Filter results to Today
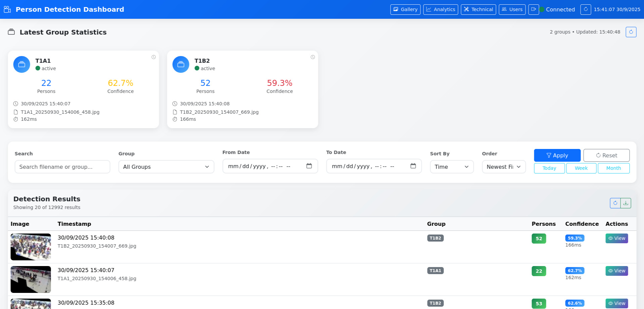The width and height of the screenshot is (644, 309). (x=549, y=168)
